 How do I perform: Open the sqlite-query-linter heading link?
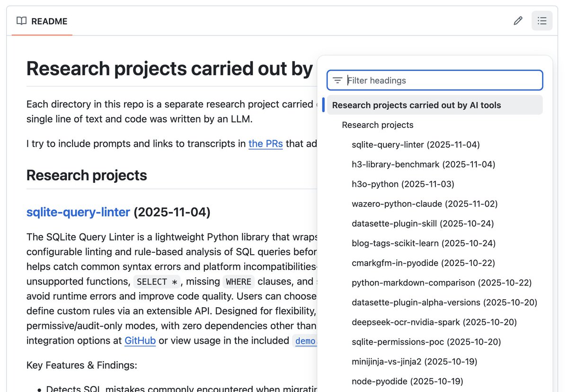tap(78, 212)
